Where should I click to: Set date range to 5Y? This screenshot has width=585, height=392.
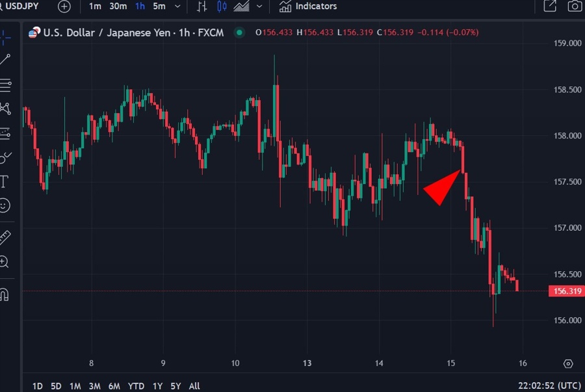175,386
